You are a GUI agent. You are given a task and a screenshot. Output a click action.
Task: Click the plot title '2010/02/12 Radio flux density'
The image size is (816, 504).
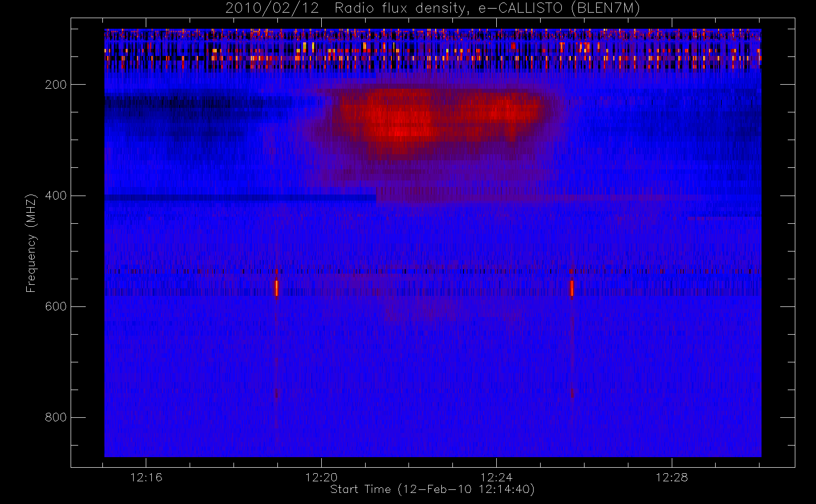pyautogui.click(x=433, y=9)
